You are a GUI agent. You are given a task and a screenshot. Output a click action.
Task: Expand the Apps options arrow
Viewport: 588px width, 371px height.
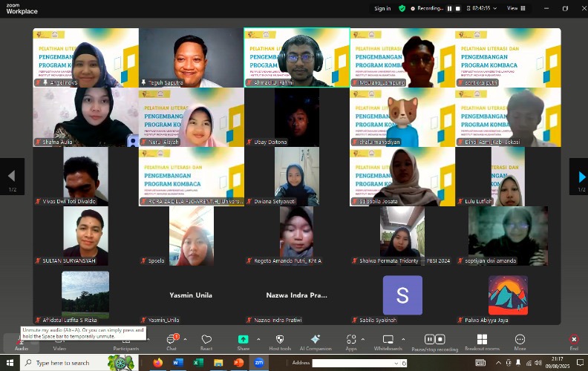362,339
